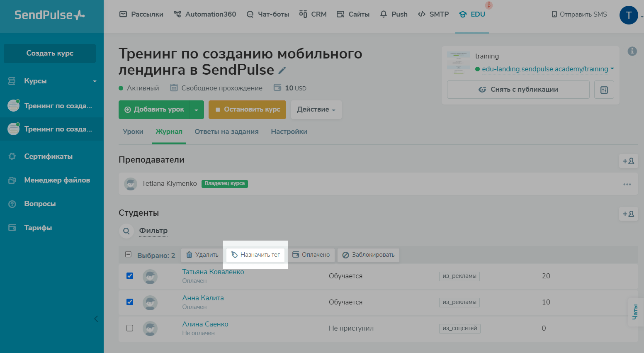The image size is (644, 353).
Task: Open the three-dots menu for Tetiana Klymenko
Action: pyautogui.click(x=627, y=184)
